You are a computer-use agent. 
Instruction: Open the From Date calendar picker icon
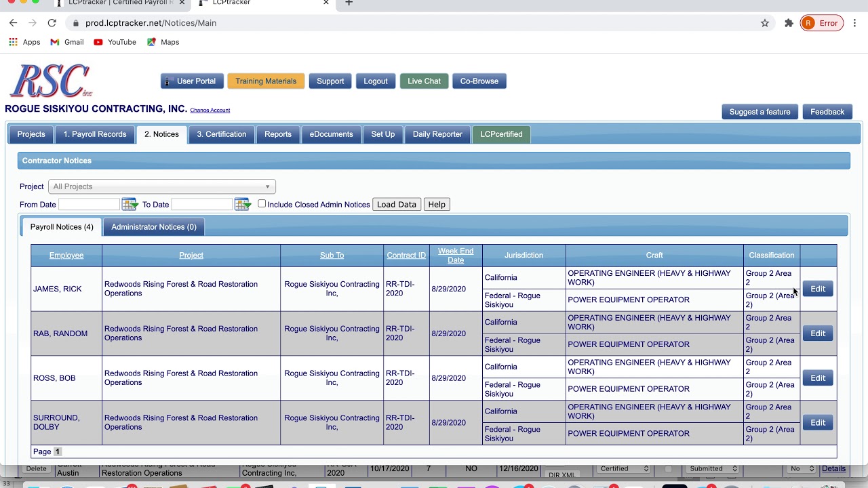point(130,204)
